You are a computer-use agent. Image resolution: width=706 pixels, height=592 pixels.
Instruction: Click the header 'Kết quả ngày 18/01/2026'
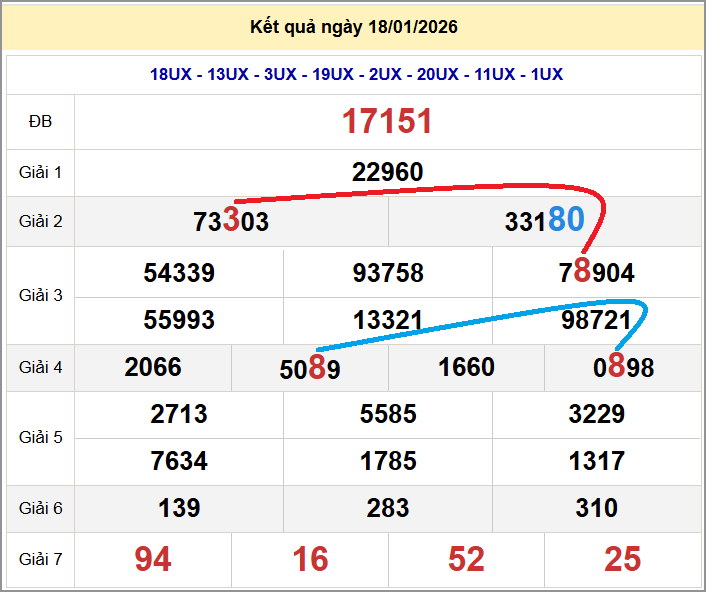(x=353, y=27)
